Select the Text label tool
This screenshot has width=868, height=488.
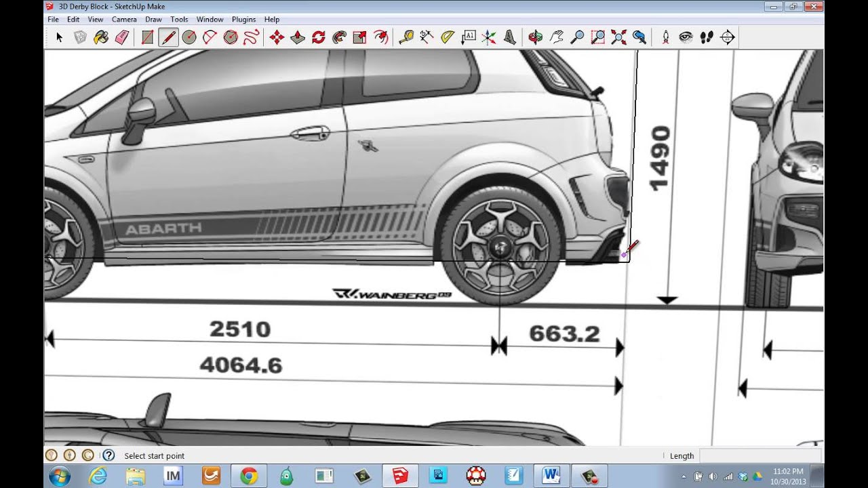468,37
